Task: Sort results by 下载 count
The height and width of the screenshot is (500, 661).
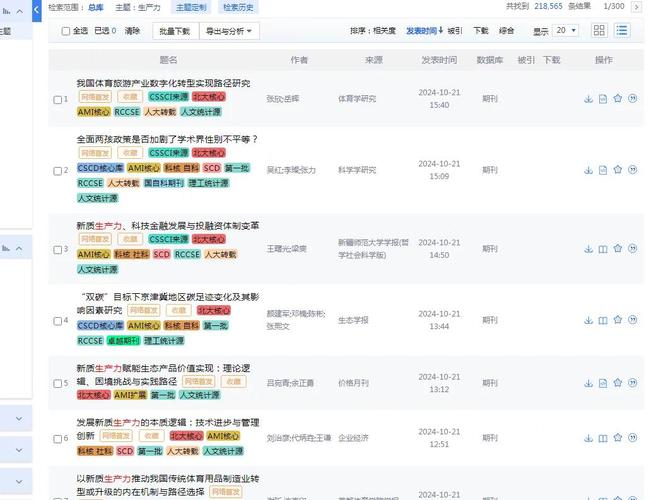Action: (481, 31)
